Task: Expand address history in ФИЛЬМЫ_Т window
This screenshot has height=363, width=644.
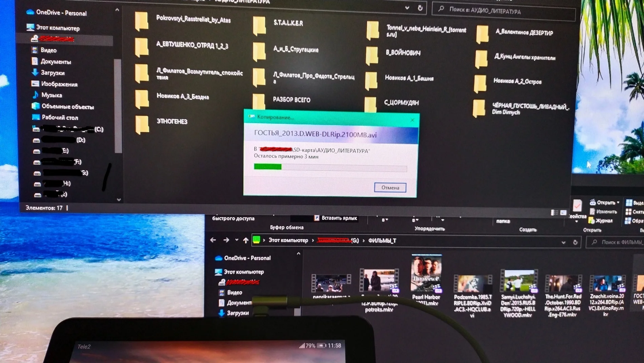Action: click(563, 242)
